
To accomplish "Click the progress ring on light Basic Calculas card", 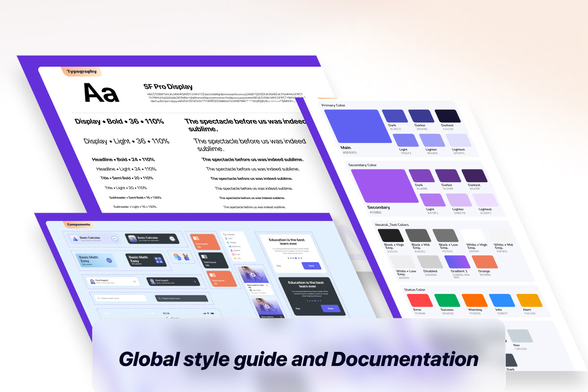I will coord(114,239).
